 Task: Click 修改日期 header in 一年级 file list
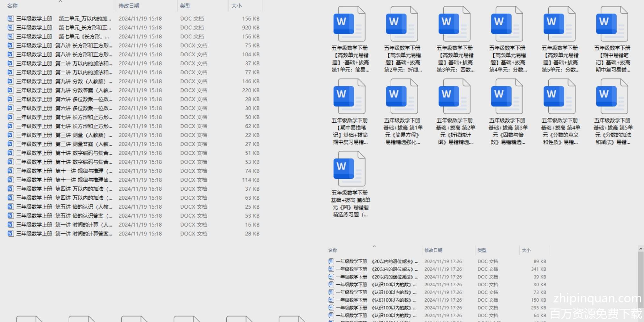433,250
